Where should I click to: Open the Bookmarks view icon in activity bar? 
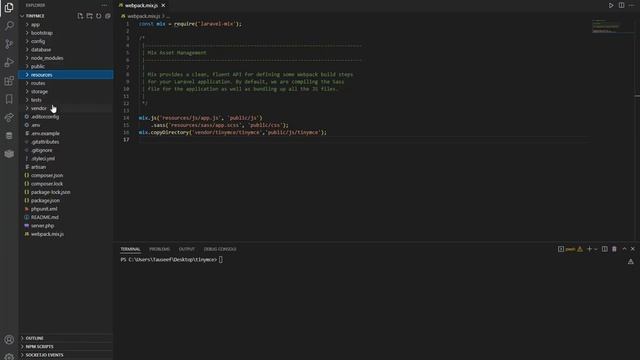pyautogui.click(x=9, y=99)
